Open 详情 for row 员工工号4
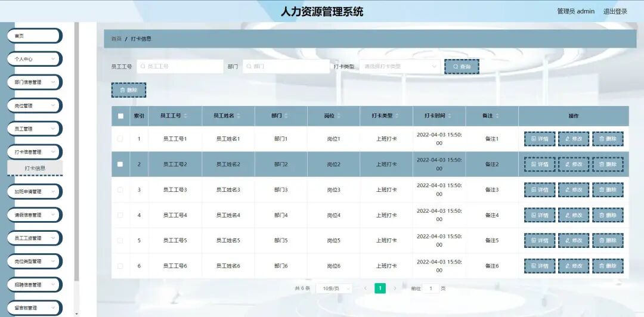Viewport: 644px width, 317px height. pos(540,215)
